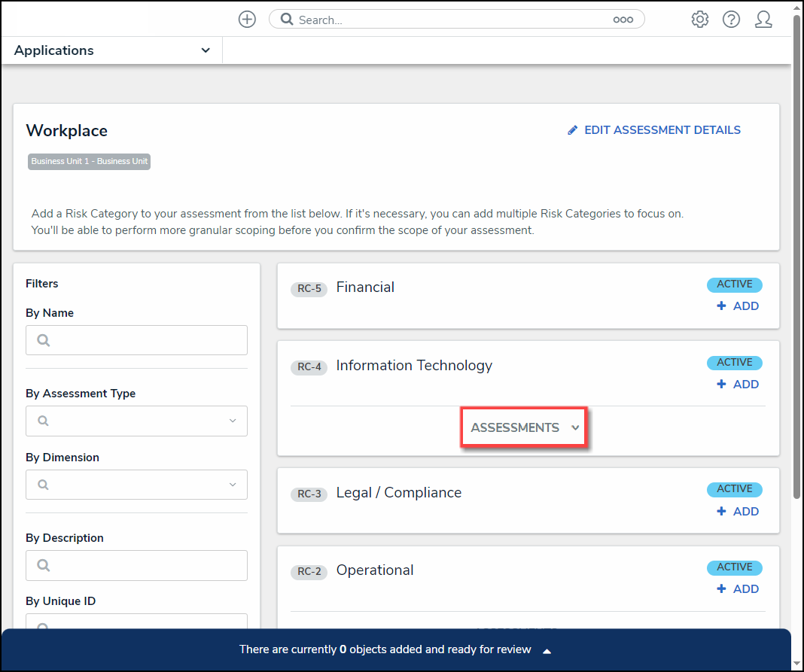Click the plus icon to add Financial
804x672 pixels.
(721, 306)
